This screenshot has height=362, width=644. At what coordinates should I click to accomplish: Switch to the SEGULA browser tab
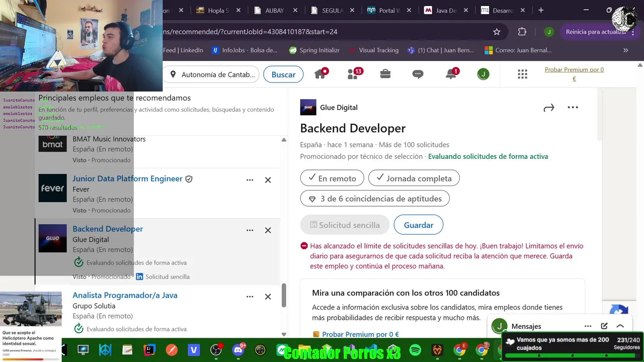[333, 10]
